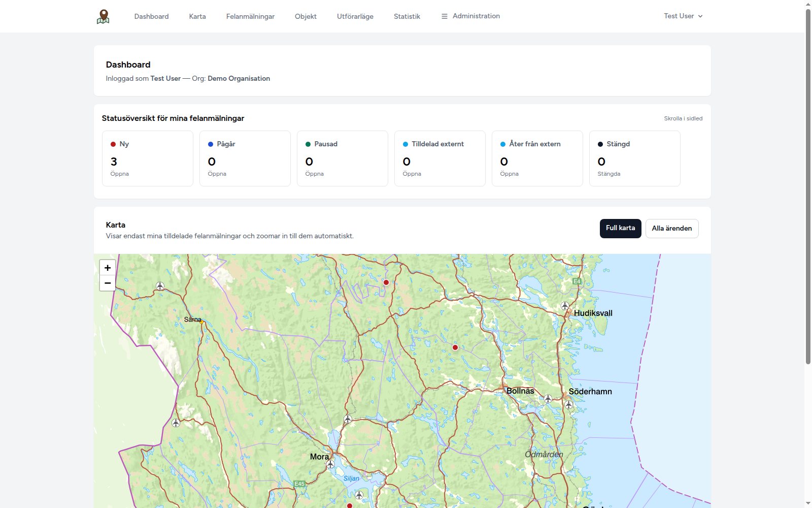Click the Pågår blue status dot
This screenshot has height=508, width=812.
point(211,144)
